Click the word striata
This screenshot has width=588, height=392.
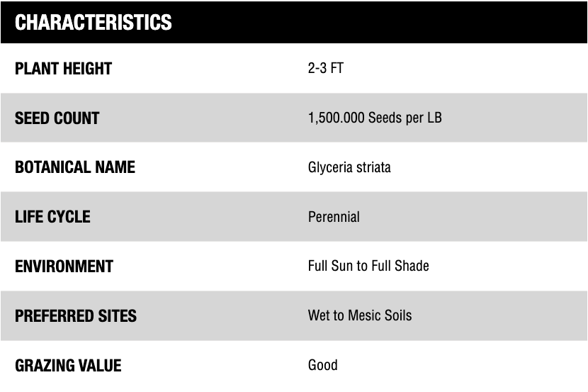pos(373,168)
